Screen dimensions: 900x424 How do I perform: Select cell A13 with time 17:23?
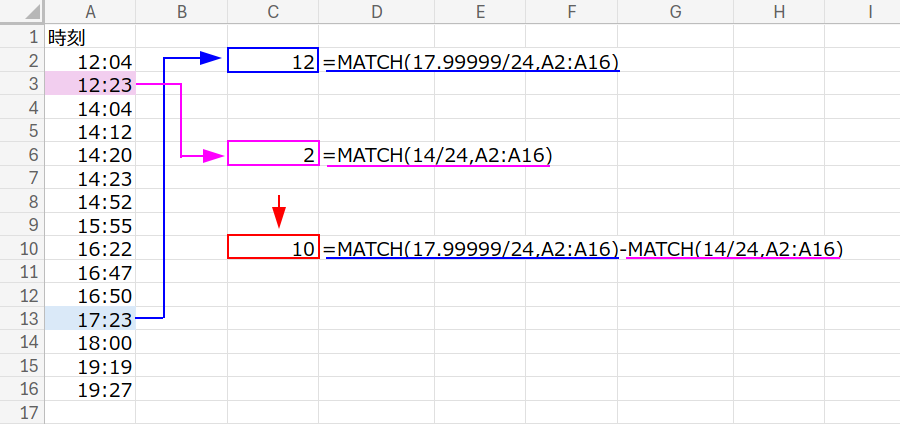click(x=90, y=319)
